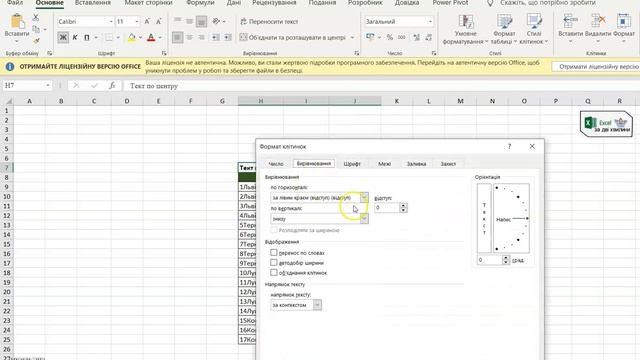Click the Increase Indent icon
This screenshot has height=360, width=640.
[227, 38]
